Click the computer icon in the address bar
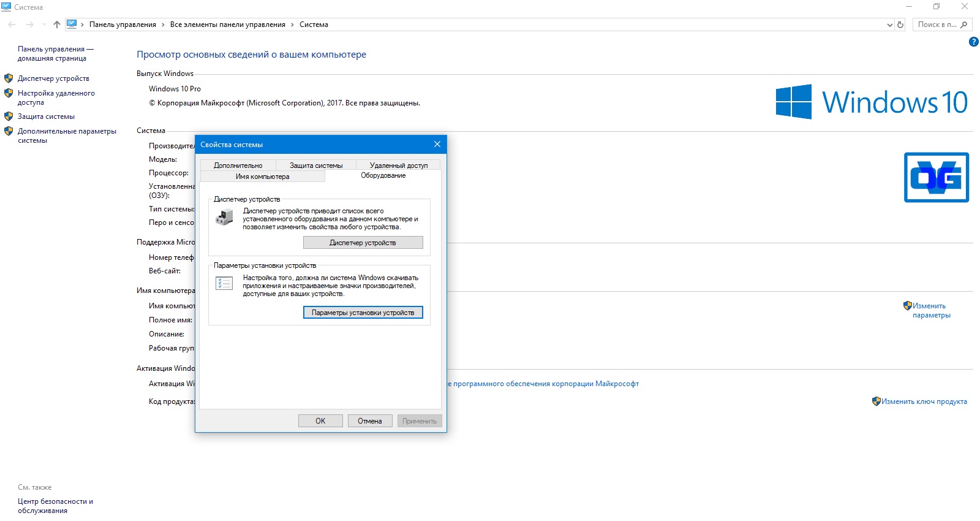 tap(72, 25)
